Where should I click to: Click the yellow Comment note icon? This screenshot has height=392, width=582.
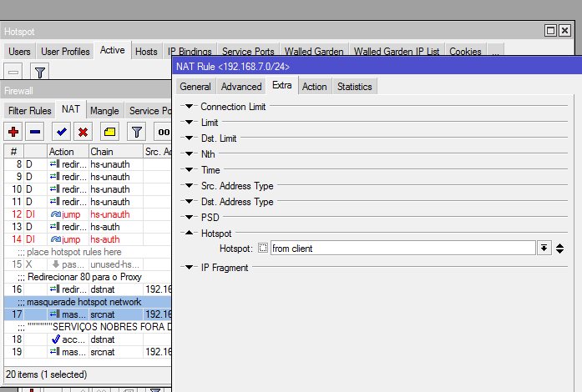110,132
